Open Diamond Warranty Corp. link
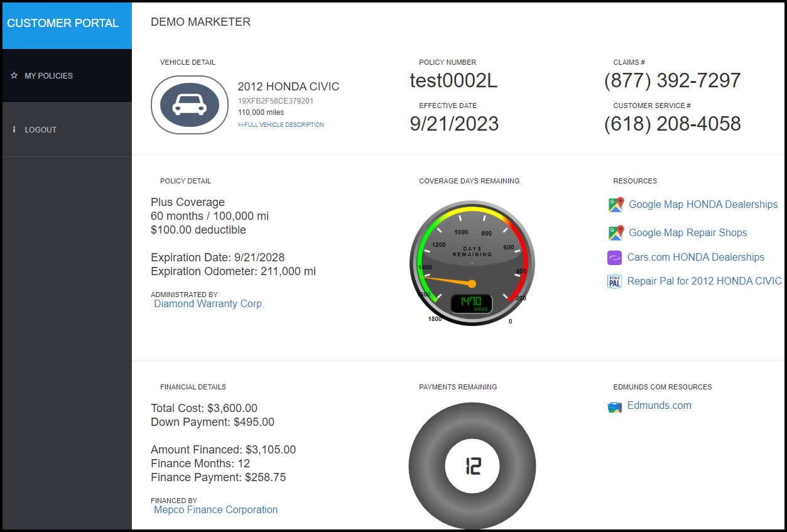The height and width of the screenshot is (532, 787). click(x=209, y=303)
